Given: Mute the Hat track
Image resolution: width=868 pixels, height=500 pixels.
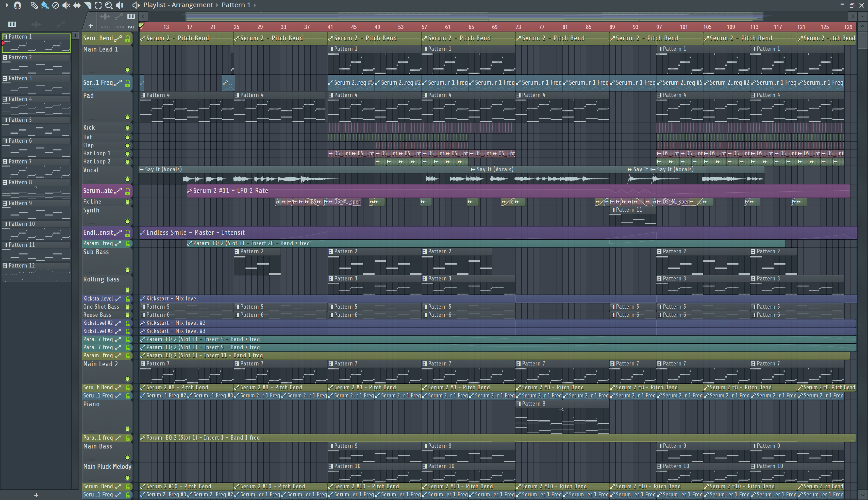Looking at the screenshot, I should pos(127,137).
